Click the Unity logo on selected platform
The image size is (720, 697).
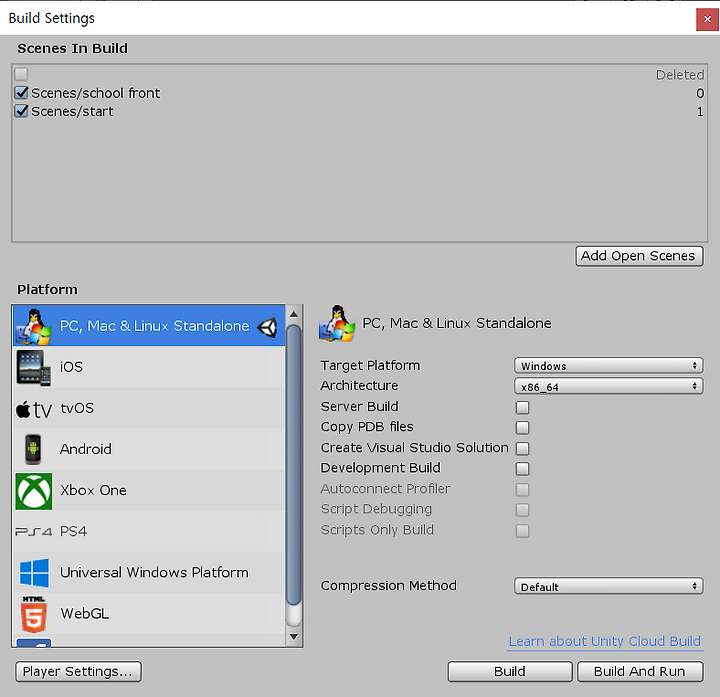268,327
